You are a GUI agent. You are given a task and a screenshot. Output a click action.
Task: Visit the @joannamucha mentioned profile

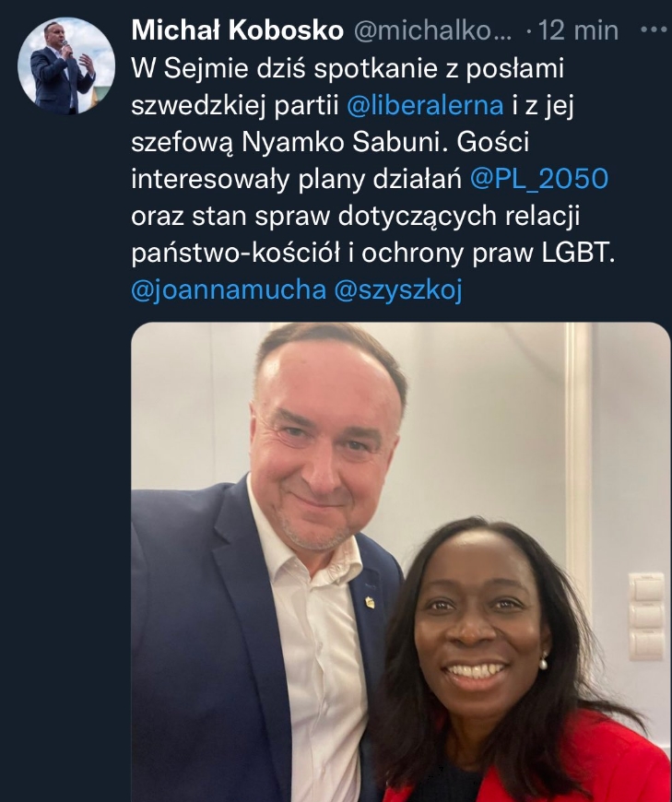[229, 290]
